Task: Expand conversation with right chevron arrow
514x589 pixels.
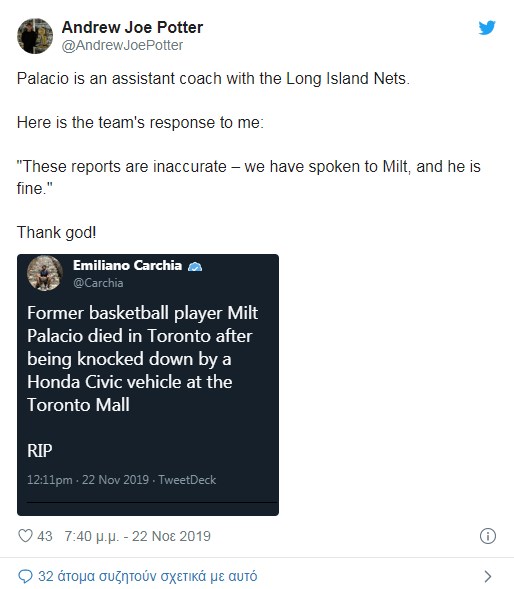Action: click(488, 576)
